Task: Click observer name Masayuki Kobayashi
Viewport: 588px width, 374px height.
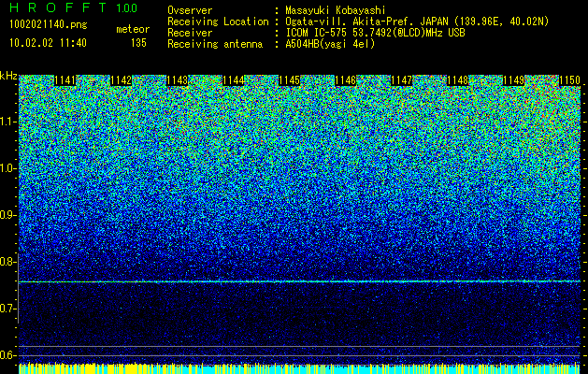Action: point(336,10)
